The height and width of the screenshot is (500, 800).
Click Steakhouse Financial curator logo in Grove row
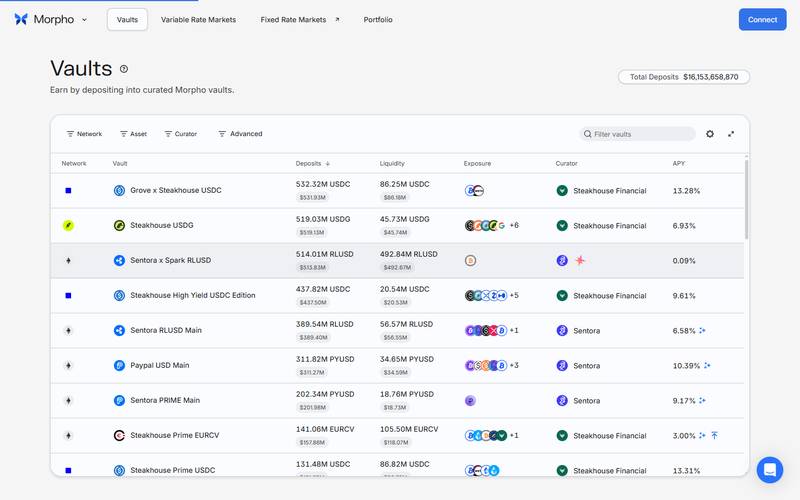point(562,190)
